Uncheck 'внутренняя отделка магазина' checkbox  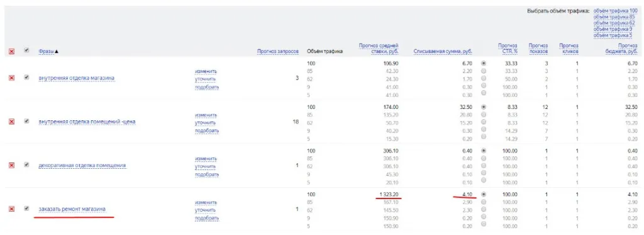pos(26,77)
